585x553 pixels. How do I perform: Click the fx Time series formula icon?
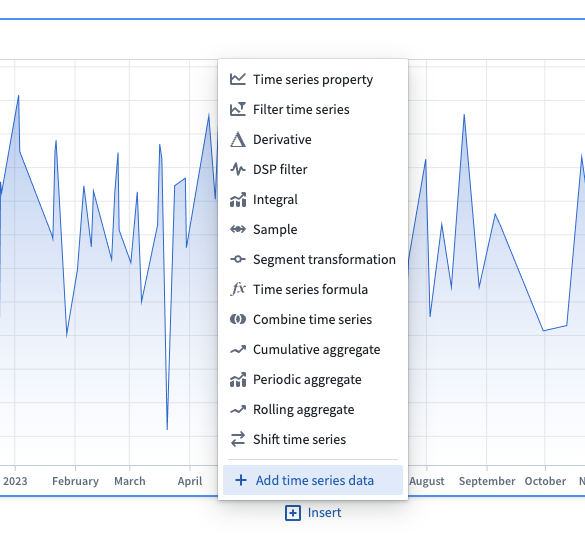(x=238, y=289)
